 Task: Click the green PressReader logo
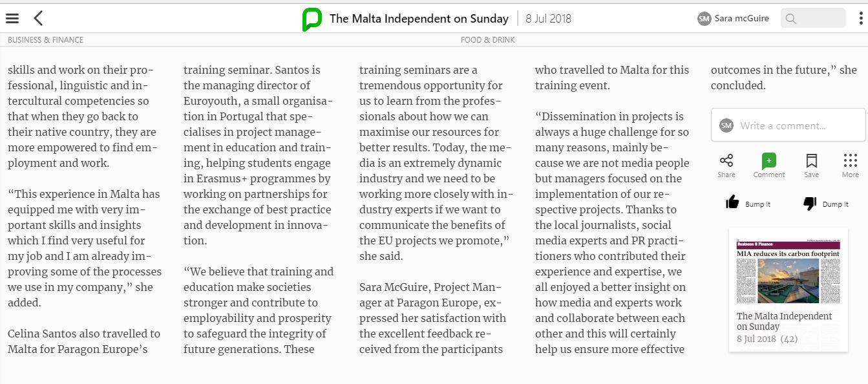(312, 19)
